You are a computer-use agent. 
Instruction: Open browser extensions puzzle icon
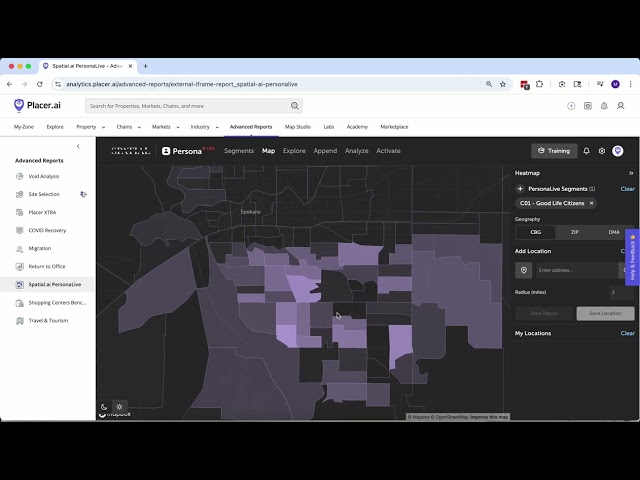pos(540,84)
